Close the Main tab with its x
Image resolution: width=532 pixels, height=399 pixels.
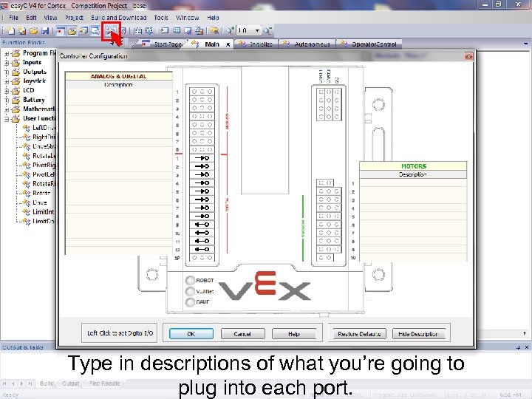pos(228,44)
